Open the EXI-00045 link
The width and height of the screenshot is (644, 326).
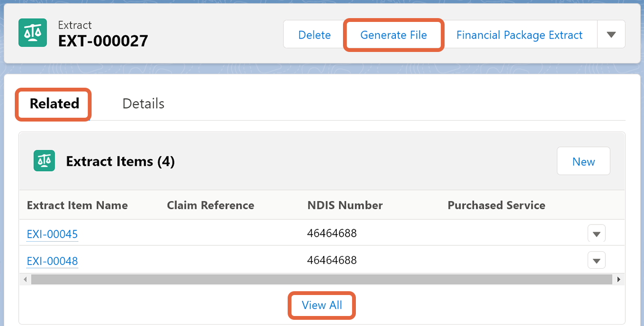(52, 234)
